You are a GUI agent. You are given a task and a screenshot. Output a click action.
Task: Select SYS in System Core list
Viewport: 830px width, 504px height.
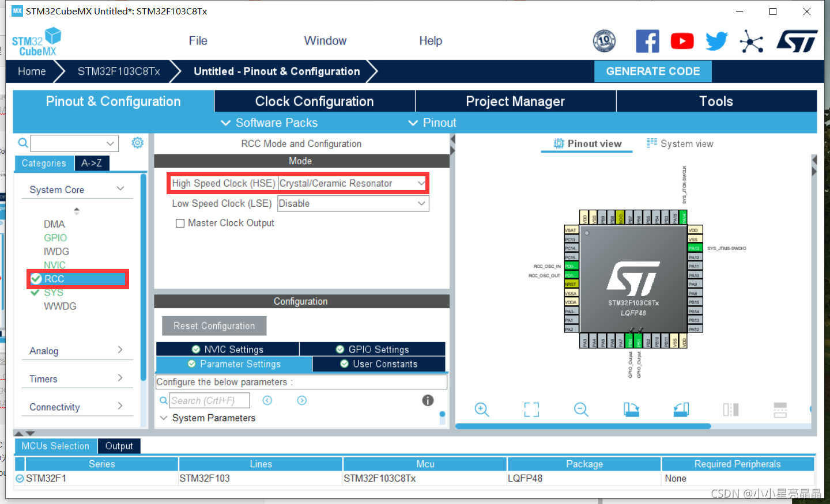point(54,293)
